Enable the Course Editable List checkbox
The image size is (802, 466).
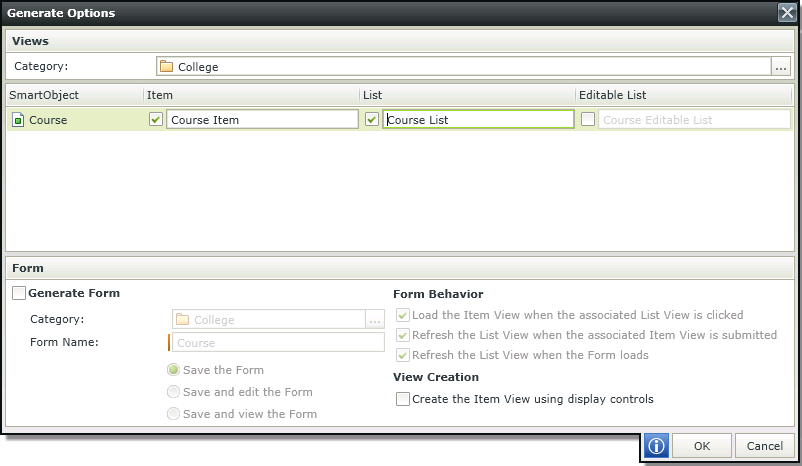[x=588, y=119]
